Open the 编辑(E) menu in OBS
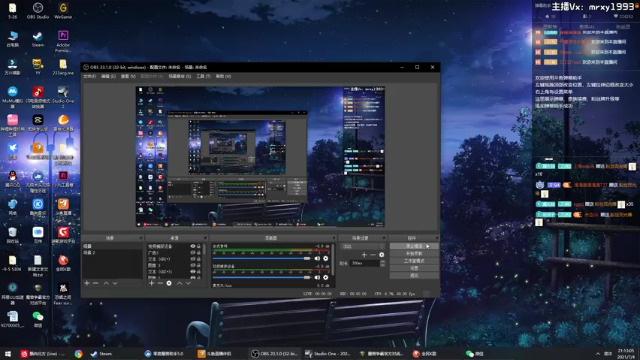Image resolution: width=640 pixels, height=360 pixels. 108,76
